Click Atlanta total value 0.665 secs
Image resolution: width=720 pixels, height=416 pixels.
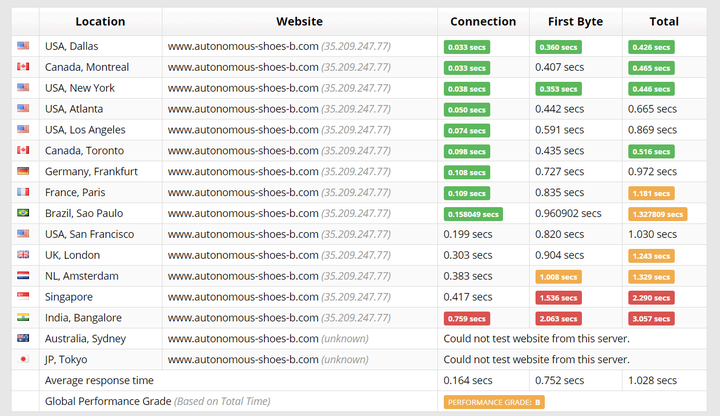(652, 109)
